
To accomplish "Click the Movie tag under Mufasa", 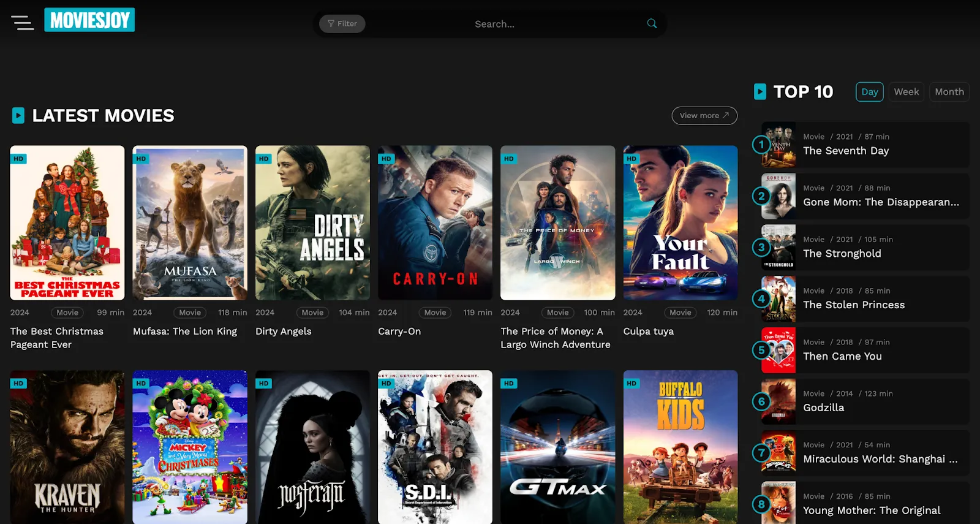I will point(190,313).
